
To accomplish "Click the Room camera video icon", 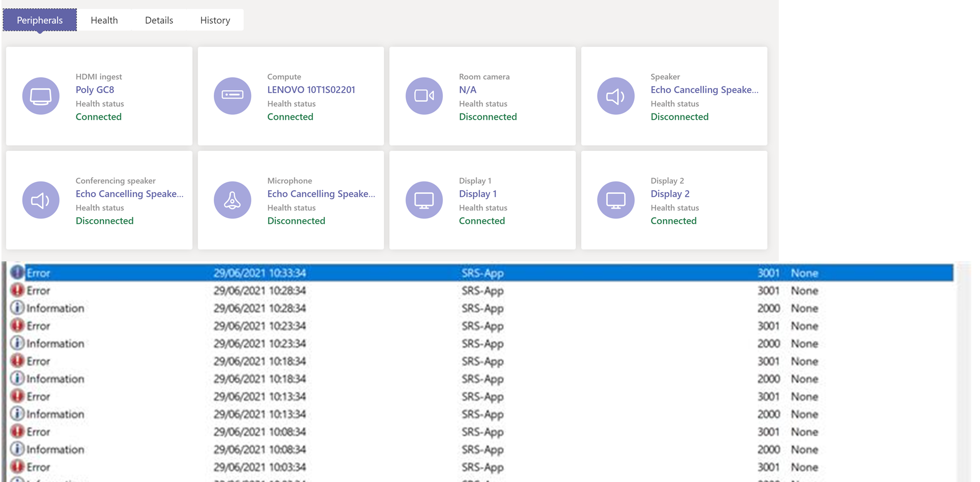I will [x=424, y=96].
